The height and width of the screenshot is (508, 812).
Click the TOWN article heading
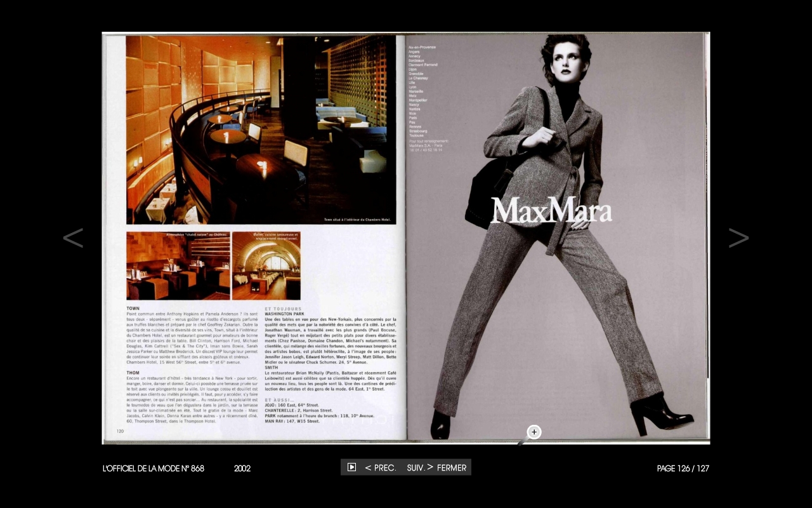133,309
